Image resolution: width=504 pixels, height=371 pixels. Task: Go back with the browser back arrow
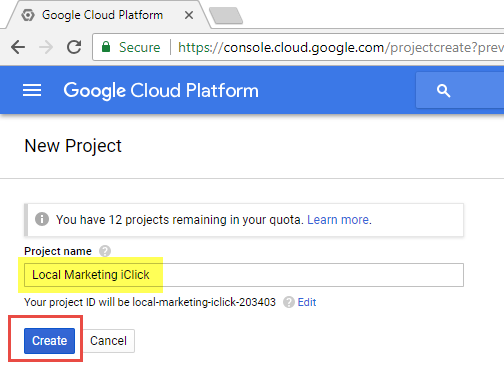pos(18,47)
